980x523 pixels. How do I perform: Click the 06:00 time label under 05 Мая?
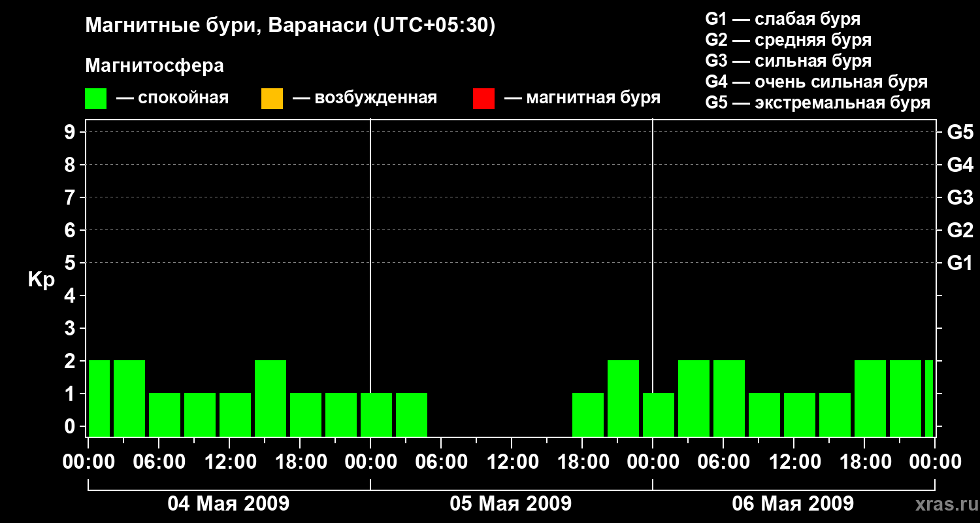pos(440,462)
